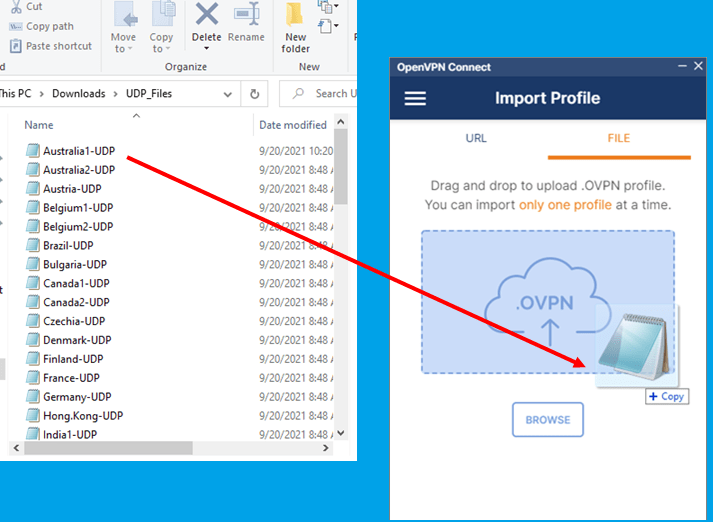Viewport: 713px width, 522px height.
Task: Click This PC in the breadcrumb
Action: pos(15,94)
